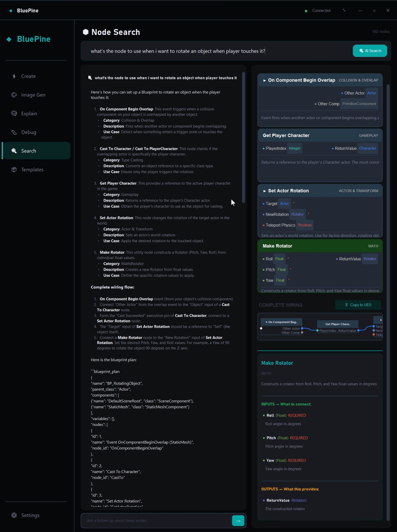397x532 pixels.
Task: Click the diamond icon in title bar
Action: (11, 11)
